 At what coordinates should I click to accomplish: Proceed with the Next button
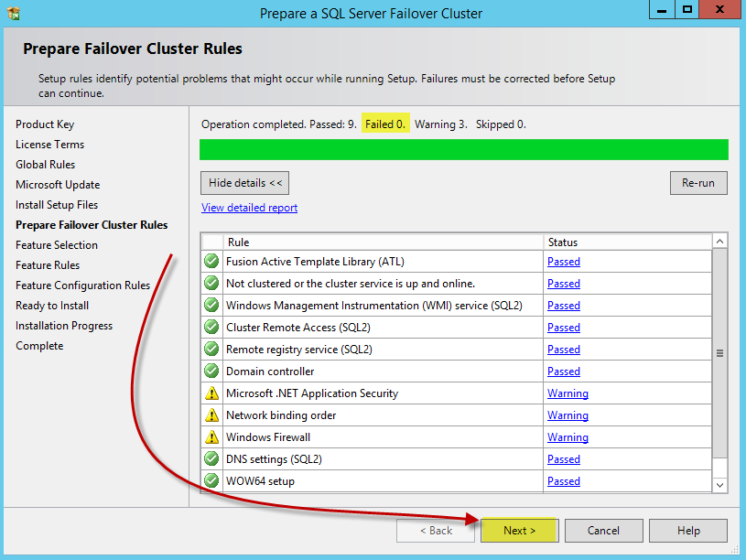[520, 531]
